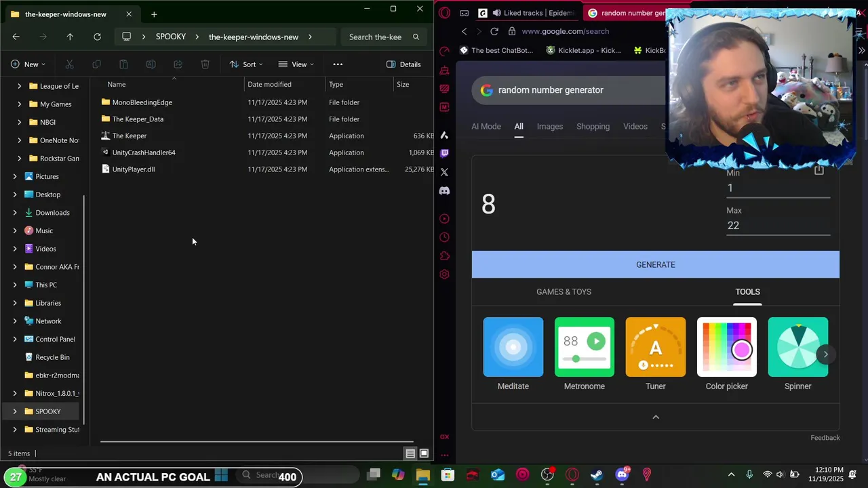This screenshot has width=868, height=488.
Task: Open Opera sidebar extensions cube
Action: [444, 256]
